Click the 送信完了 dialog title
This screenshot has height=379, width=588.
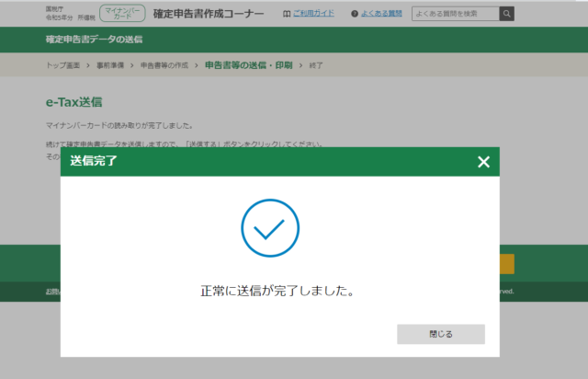(94, 161)
